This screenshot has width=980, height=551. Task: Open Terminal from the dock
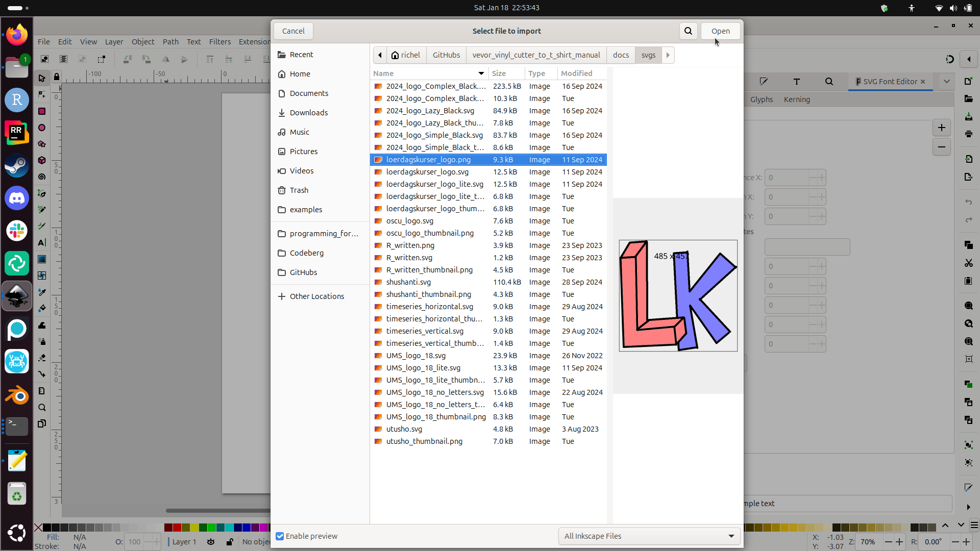[x=17, y=426]
